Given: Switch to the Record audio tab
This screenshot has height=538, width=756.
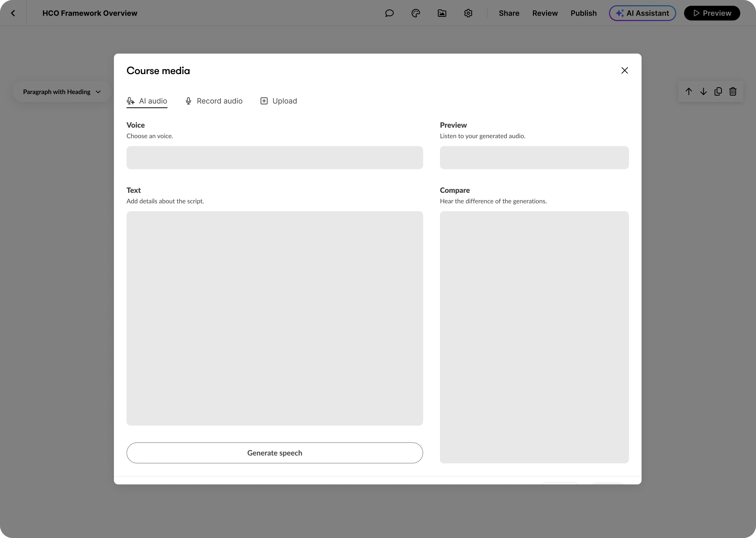Looking at the screenshot, I should (x=214, y=101).
